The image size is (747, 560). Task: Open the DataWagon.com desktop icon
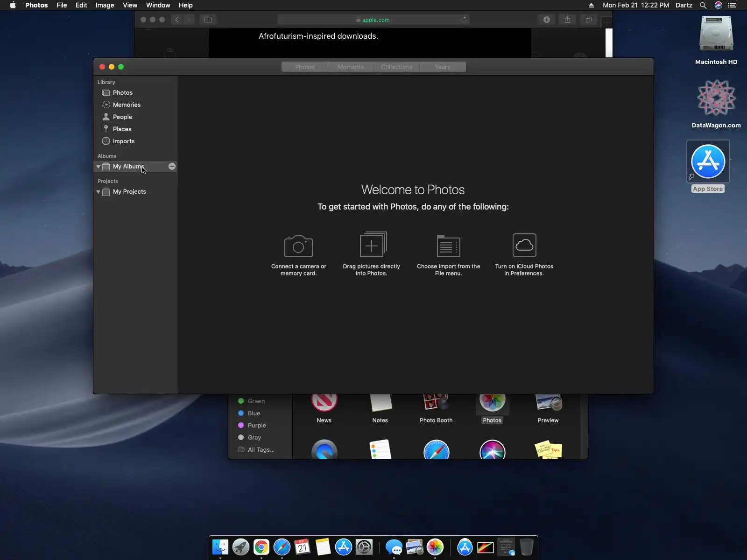click(716, 104)
